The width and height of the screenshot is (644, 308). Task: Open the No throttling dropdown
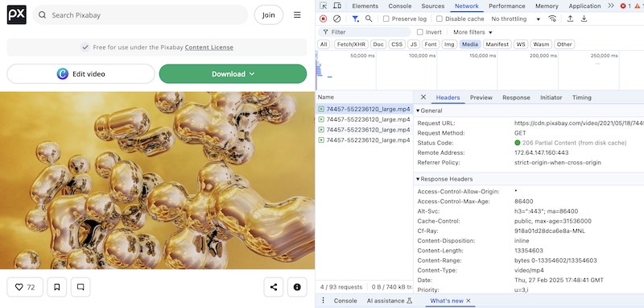[515, 19]
